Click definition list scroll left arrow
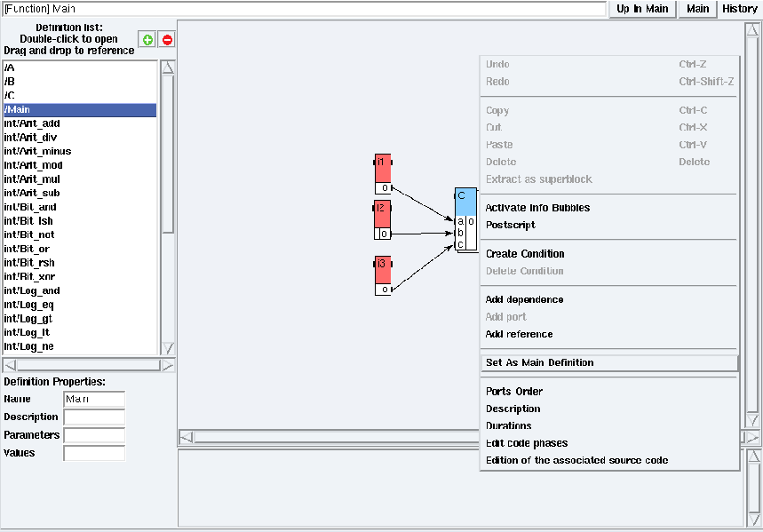This screenshot has width=763, height=532. coord(11,365)
